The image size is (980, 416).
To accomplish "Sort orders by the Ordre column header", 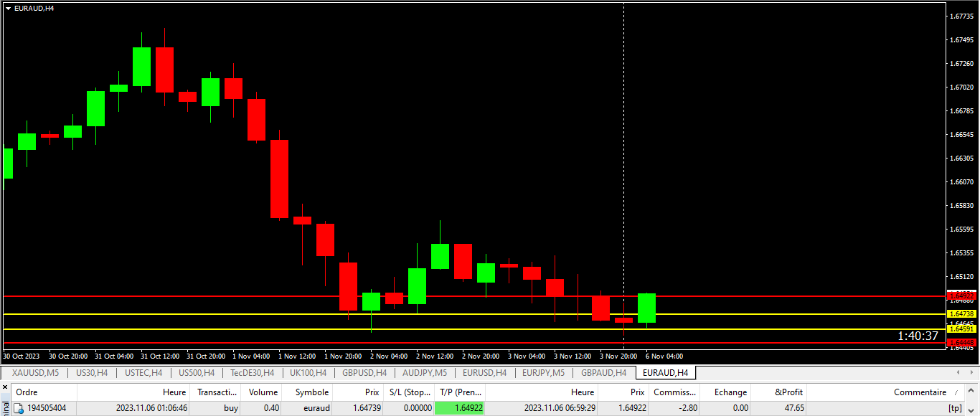I will click(27, 392).
